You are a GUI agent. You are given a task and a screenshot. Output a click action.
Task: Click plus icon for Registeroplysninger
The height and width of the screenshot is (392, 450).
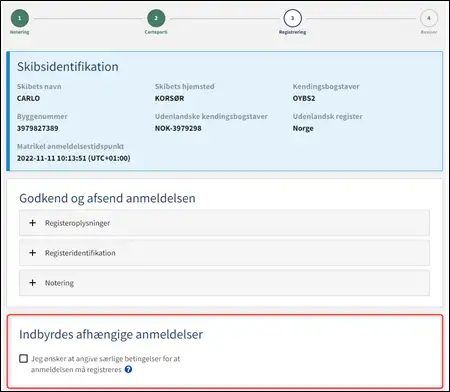click(x=32, y=223)
